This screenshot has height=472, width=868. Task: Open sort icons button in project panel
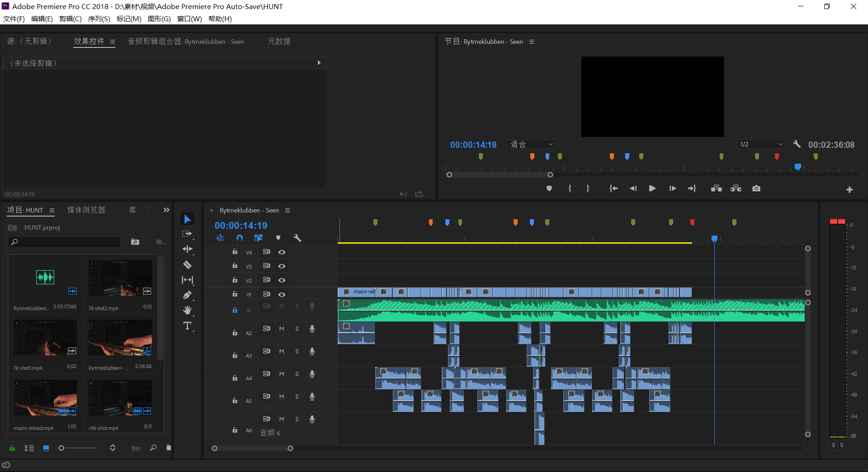click(x=113, y=448)
